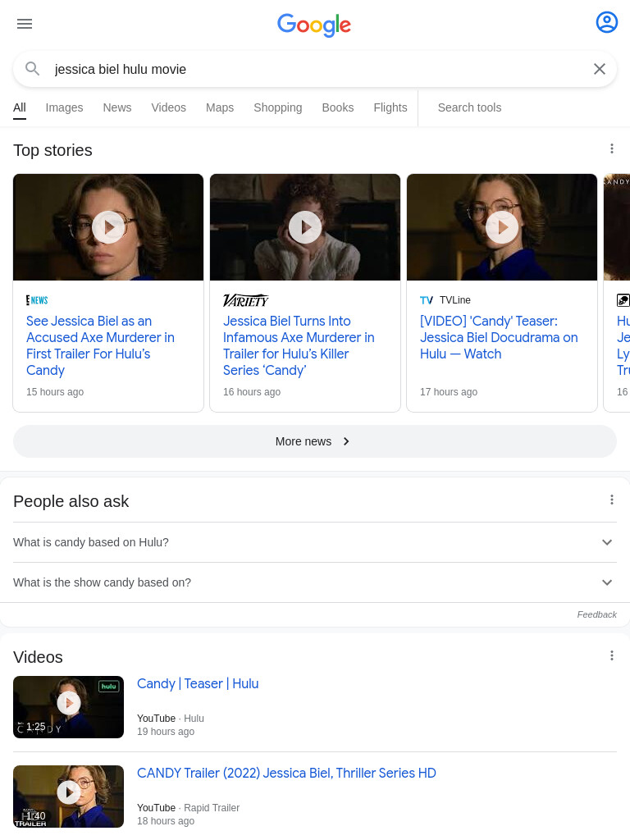Image resolution: width=630 pixels, height=840 pixels.
Task: Play the Variety story video
Action: click(x=305, y=227)
